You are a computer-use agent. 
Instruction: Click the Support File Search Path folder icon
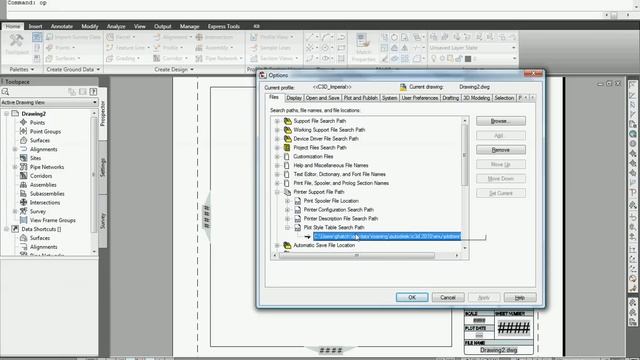pos(287,121)
